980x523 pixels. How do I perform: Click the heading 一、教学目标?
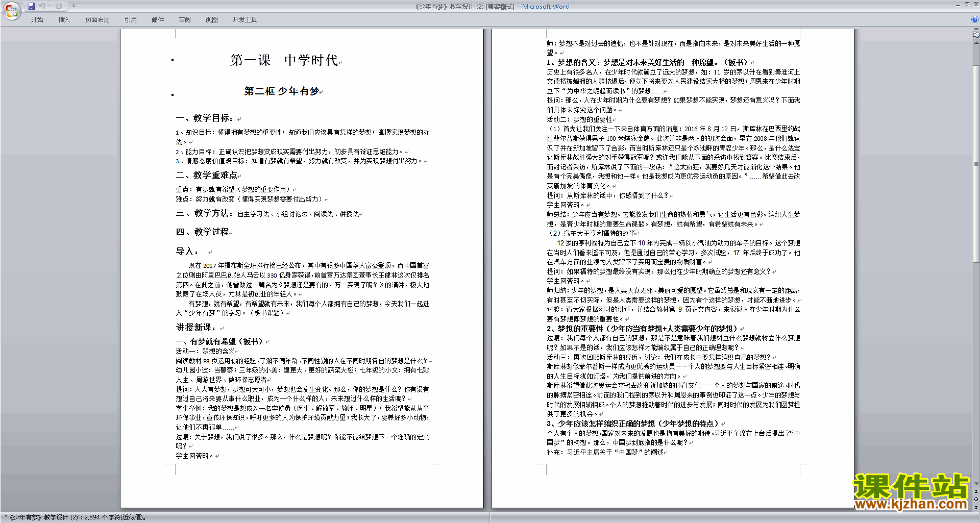205,118
